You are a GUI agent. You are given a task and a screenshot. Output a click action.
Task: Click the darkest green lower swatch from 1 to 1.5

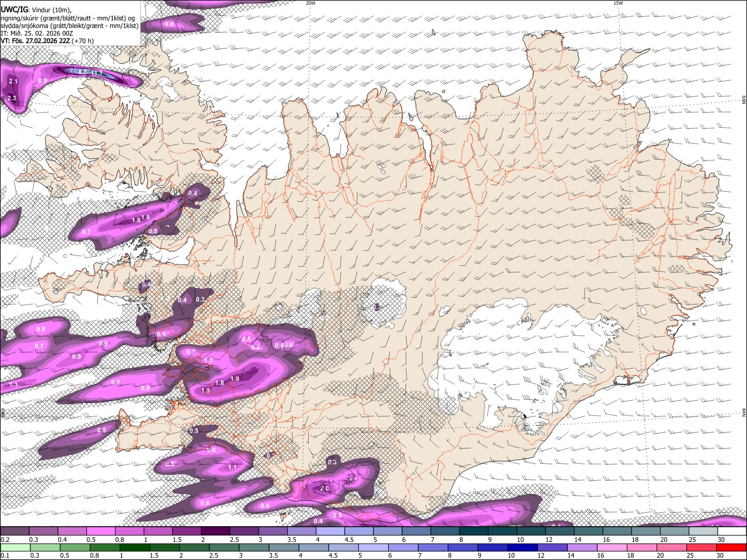tap(135, 547)
